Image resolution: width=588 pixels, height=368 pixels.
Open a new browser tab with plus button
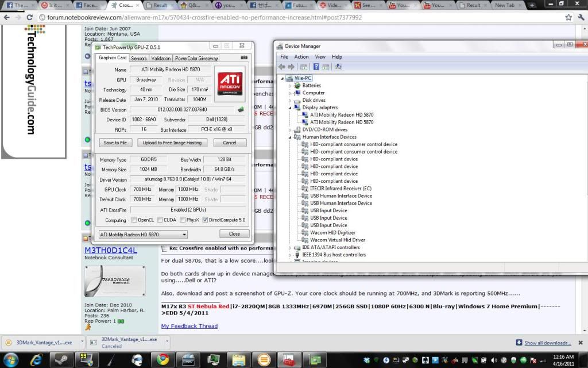coord(531,5)
